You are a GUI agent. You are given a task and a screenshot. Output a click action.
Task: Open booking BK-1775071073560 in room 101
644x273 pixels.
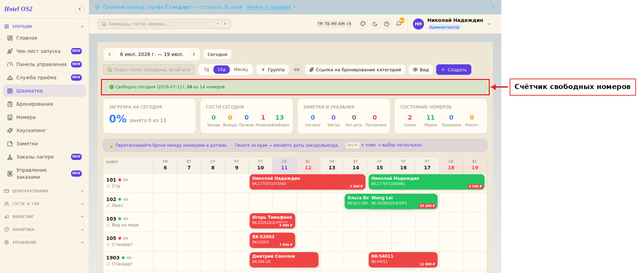[x=307, y=182]
